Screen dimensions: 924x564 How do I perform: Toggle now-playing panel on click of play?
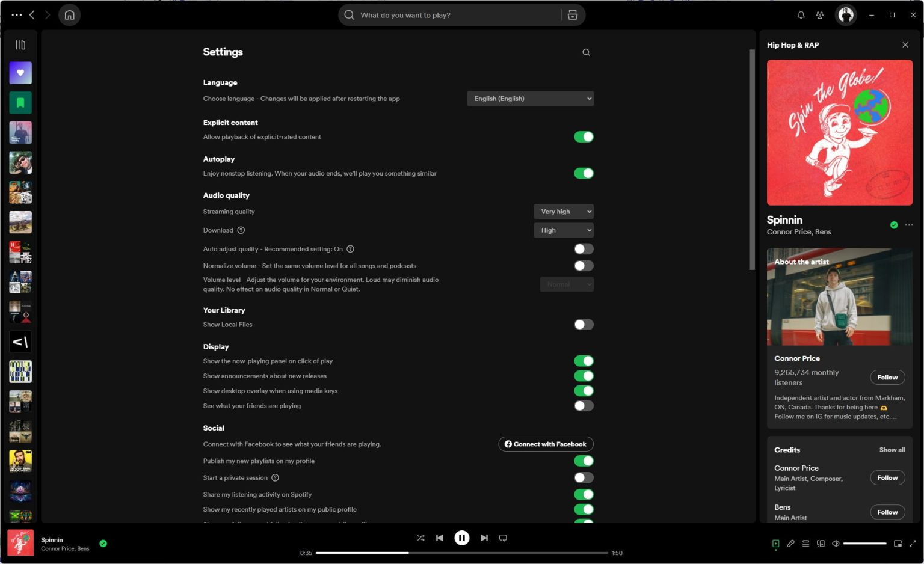[584, 361]
